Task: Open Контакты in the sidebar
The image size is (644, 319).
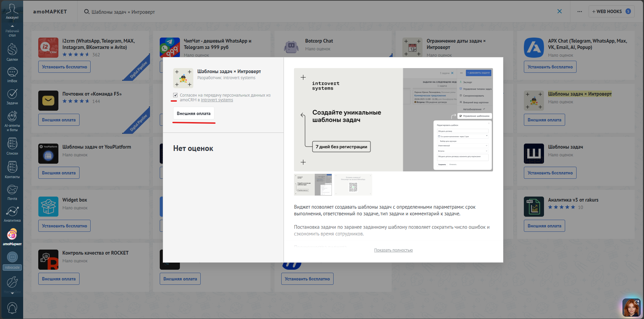Action: coord(12,170)
